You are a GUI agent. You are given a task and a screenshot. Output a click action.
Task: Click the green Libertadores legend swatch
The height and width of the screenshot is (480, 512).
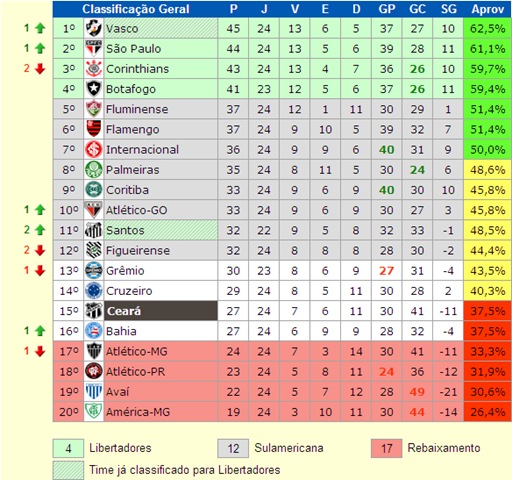pos(68,448)
